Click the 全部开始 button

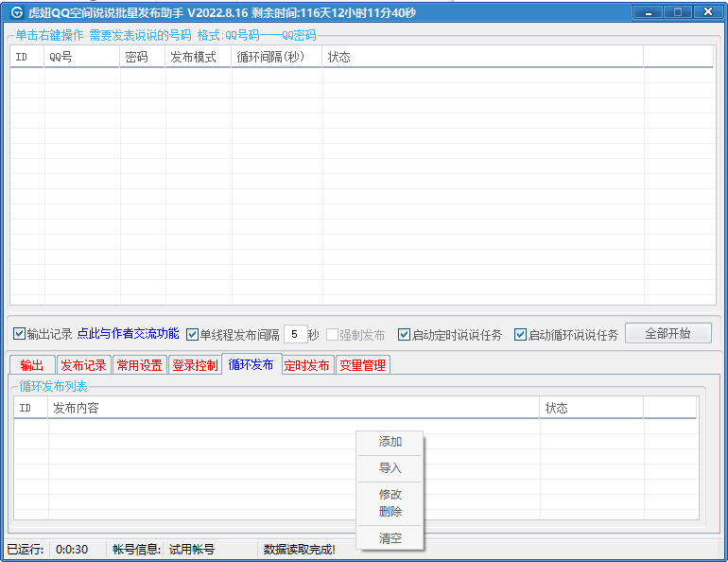point(668,333)
